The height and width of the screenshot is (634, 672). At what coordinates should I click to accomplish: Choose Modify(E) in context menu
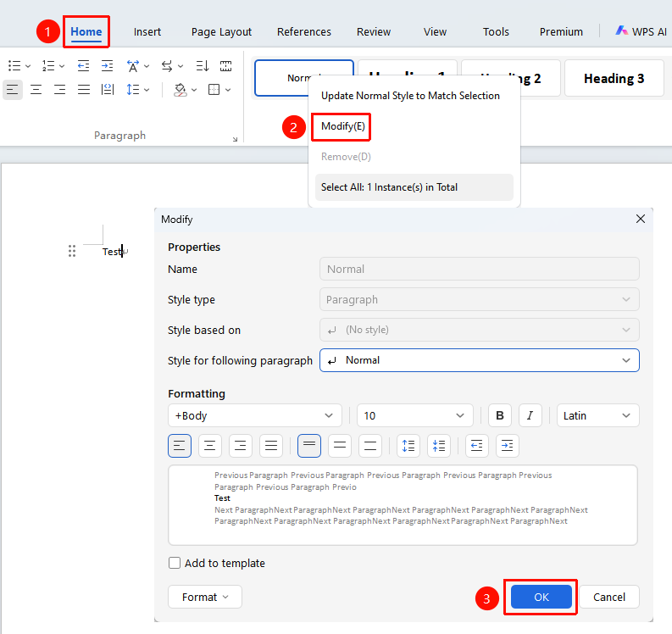coord(343,126)
